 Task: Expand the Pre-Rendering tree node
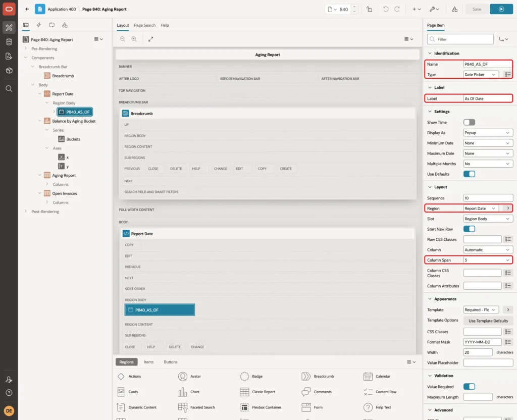click(26, 48)
